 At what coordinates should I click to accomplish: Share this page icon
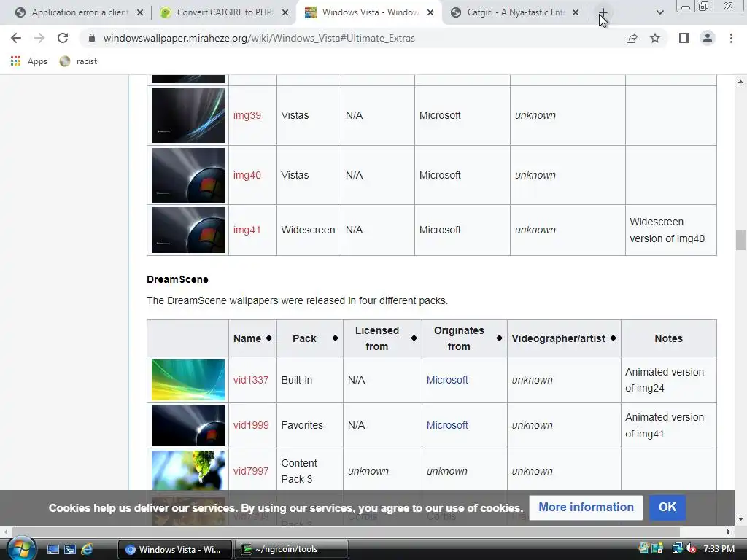(x=632, y=38)
